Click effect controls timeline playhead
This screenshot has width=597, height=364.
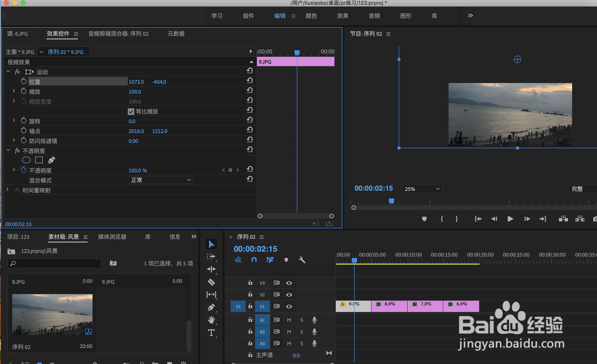pyautogui.click(x=297, y=53)
